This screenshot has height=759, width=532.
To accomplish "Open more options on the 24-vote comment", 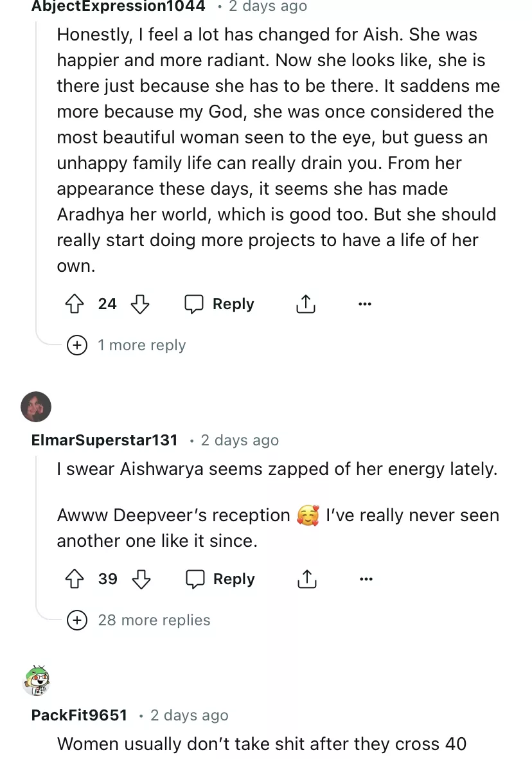I will pos(365,304).
